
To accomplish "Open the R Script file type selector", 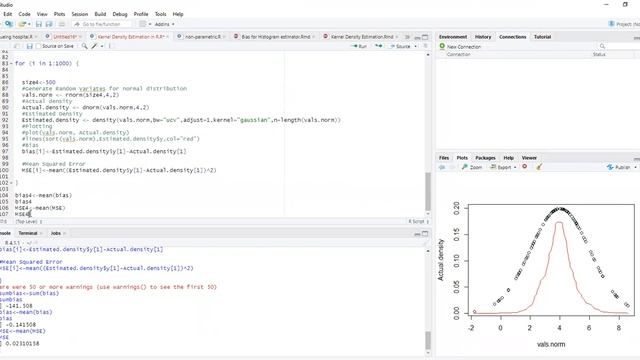I will point(418,222).
